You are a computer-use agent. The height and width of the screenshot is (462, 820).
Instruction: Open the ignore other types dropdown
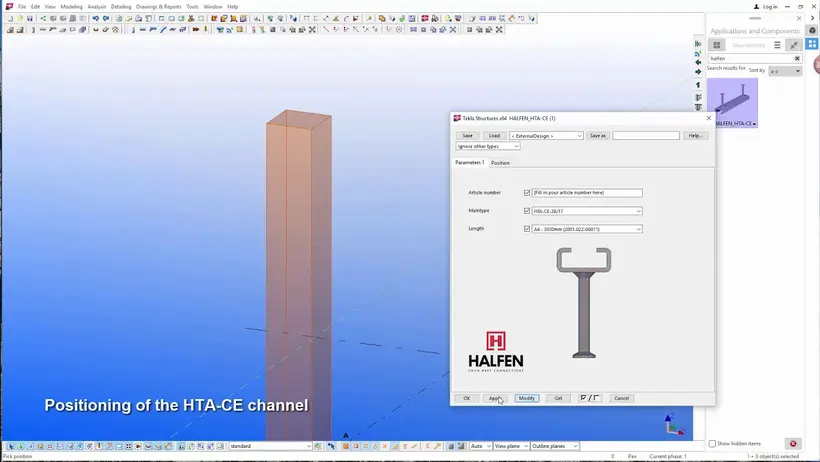tap(487, 146)
